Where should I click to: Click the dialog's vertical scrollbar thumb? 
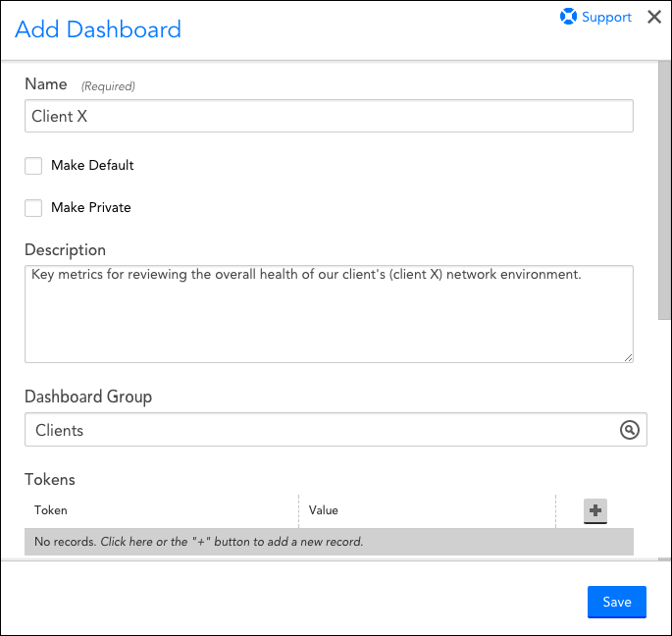[664, 190]
